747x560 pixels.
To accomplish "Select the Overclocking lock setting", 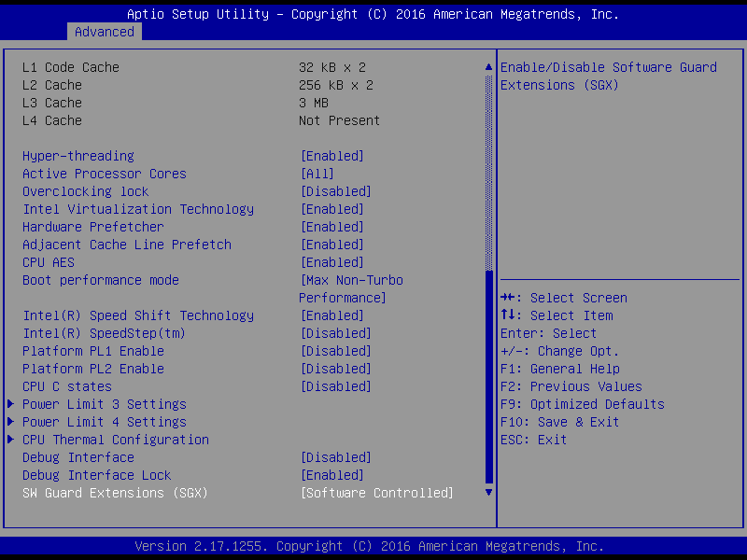I will click(x=85, y=191).
